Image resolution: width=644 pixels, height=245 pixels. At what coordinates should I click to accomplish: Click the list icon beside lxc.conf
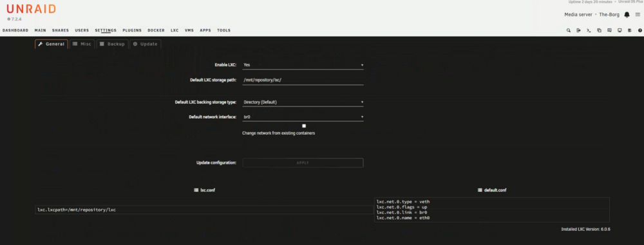tap(196, 190)
